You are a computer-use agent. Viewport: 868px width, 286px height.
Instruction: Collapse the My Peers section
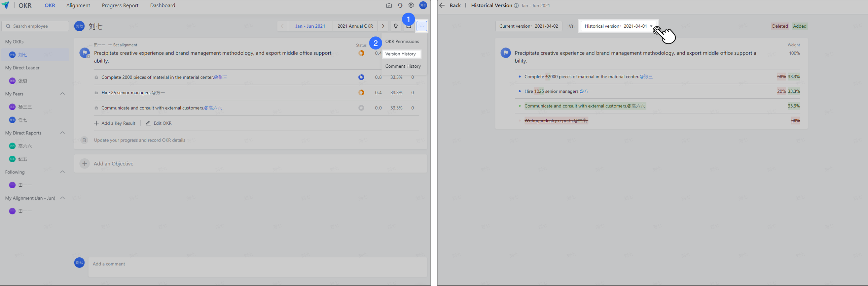(x=62, y=94)
